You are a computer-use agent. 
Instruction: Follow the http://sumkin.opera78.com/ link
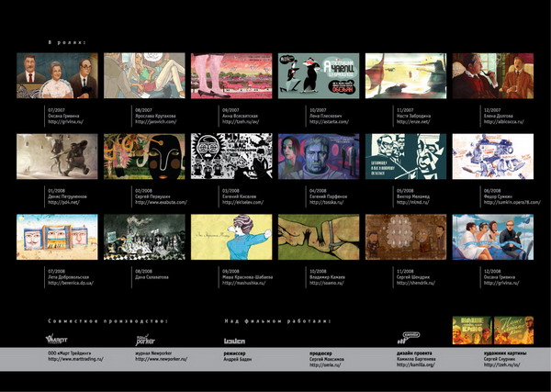click(512, 202)
